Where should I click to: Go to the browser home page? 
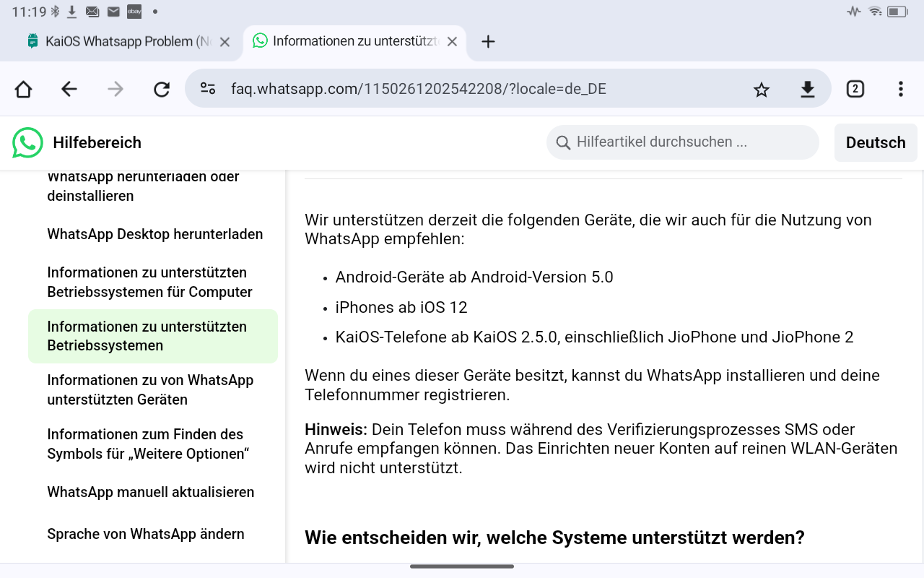click(23, 89)
